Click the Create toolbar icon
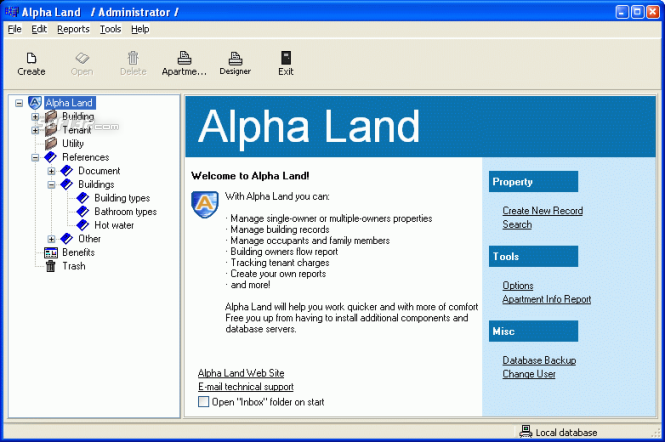The image size is (665, 442). (x=31, y=58)
